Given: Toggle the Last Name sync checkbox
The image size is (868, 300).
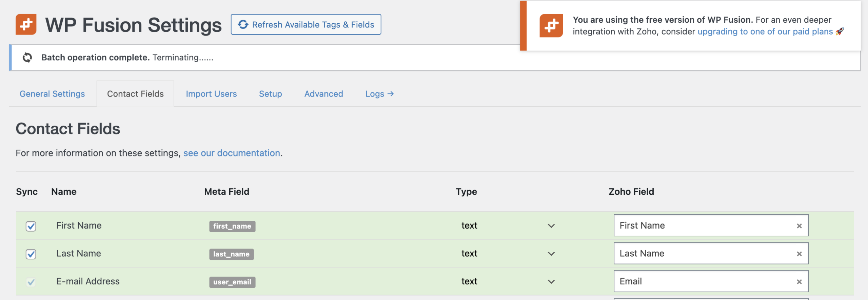Looking at the screenshot, I should click(31, 254).
